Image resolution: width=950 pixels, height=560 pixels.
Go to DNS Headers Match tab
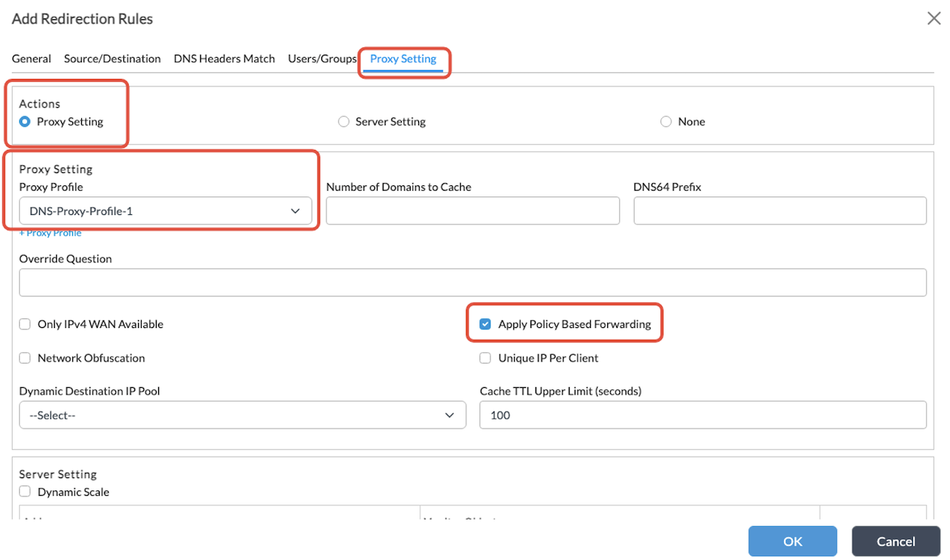tap(224, 58)
